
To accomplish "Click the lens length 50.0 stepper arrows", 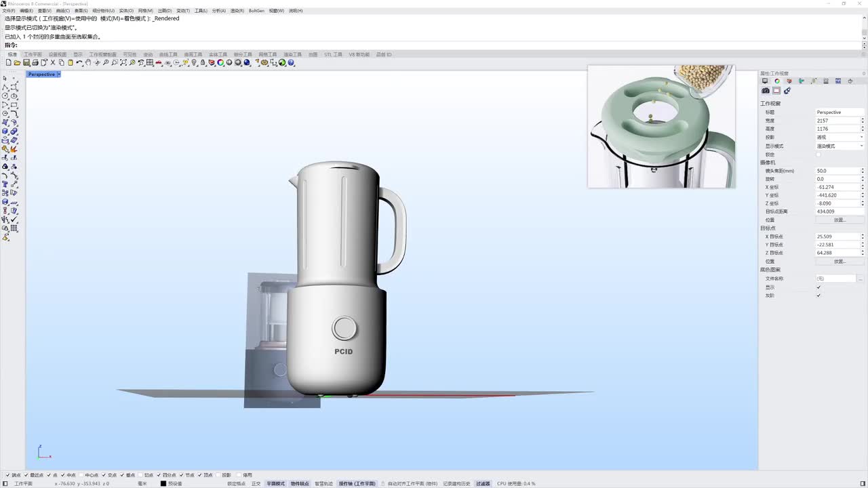I will [x=863, y=171].
